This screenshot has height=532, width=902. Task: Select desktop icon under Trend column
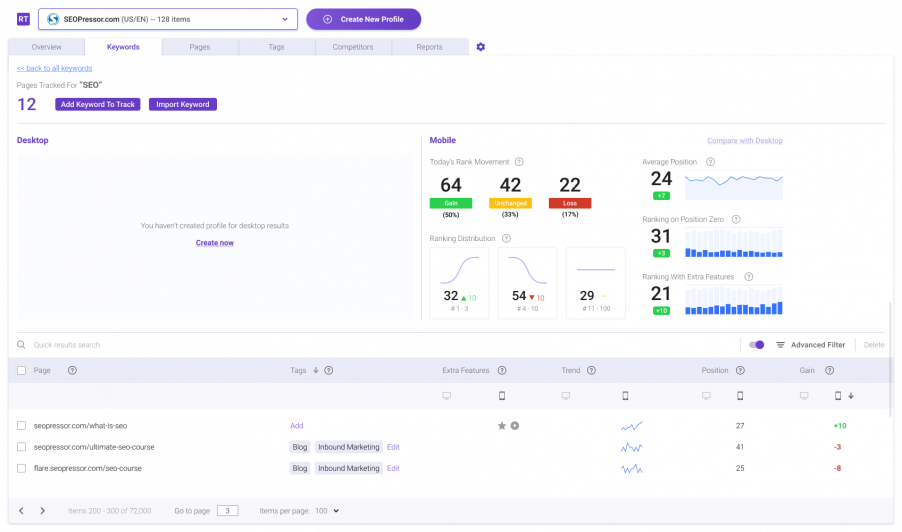coord(566,396)
